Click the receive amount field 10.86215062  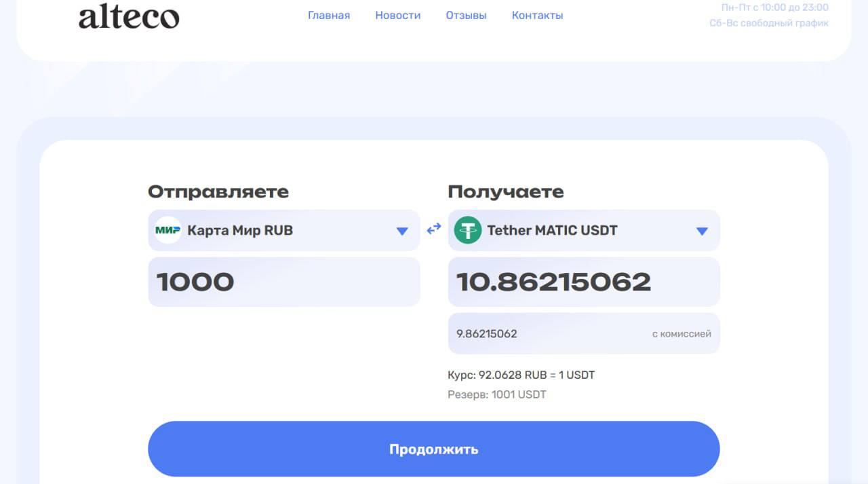click(583, 282)
